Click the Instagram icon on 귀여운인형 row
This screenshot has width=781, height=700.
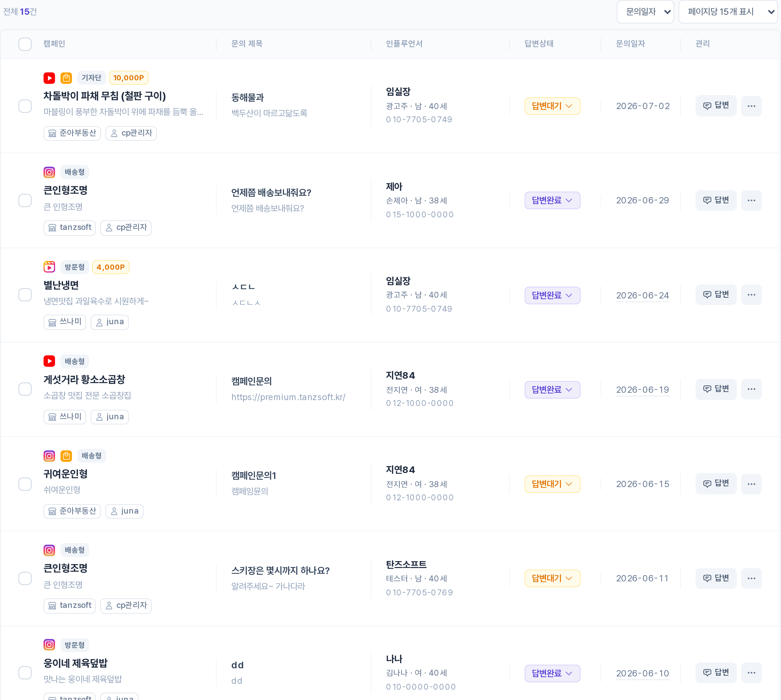(49, 456)
